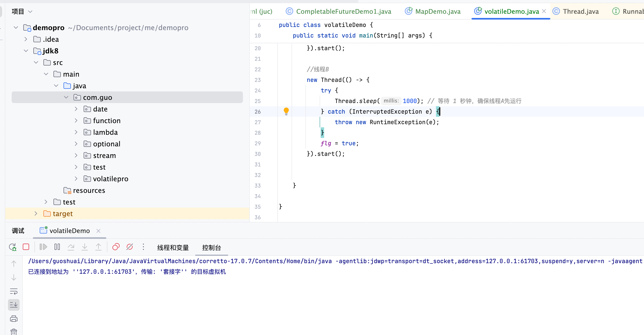The image size is (644, 335).
Task: Click the Resume Program icon
Action: [x=43, y=247]
